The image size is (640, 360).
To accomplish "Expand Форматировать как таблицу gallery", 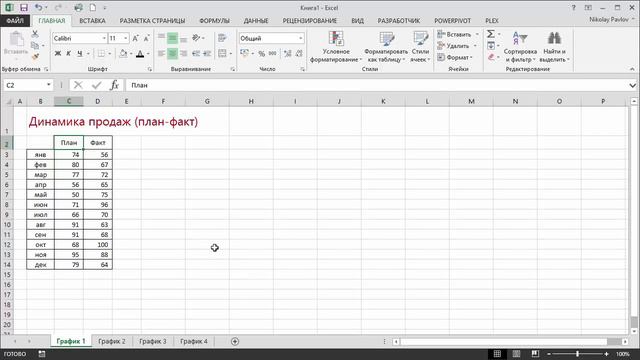I will 386,47.
